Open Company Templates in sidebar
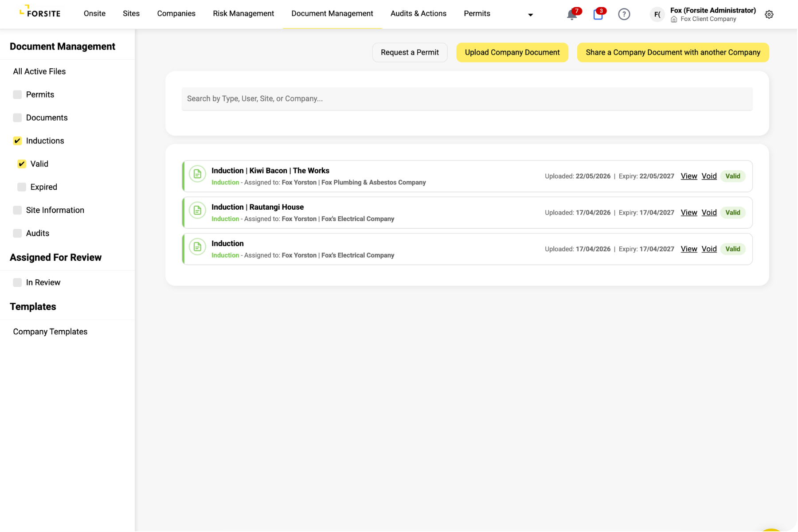The image size is (798, 532). tap(50, 332)
